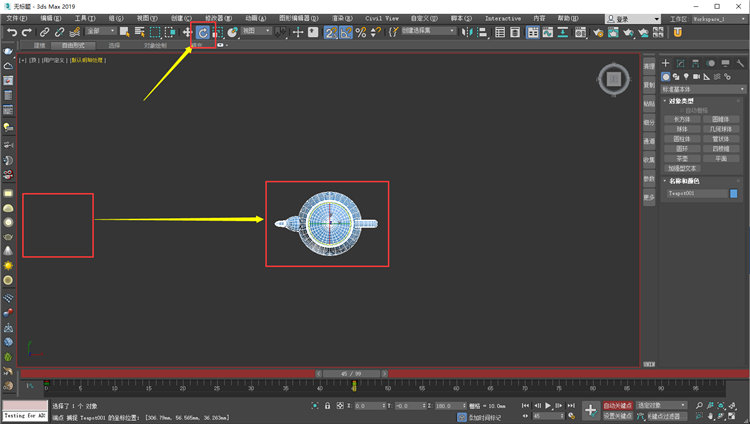Click the Undo arrow in the main toolbar
750x424 pixels.
(x=12, y=32)
